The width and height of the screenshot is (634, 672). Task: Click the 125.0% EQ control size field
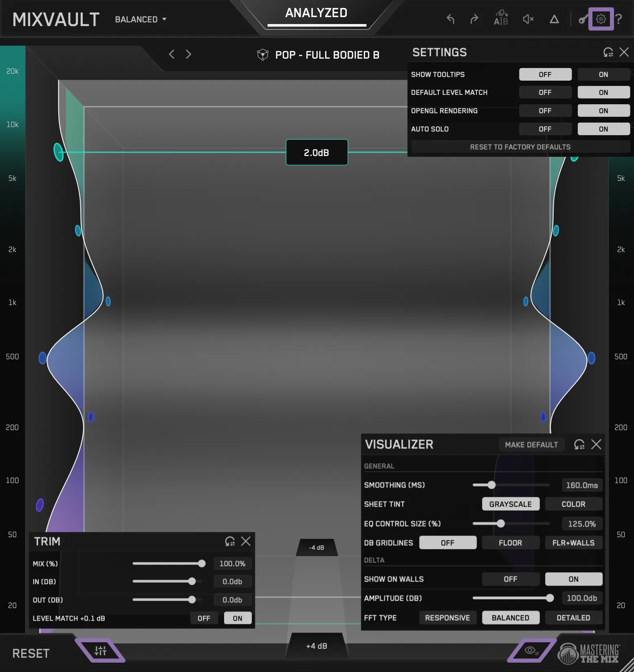pyautogui.click(x=582, y=524)
